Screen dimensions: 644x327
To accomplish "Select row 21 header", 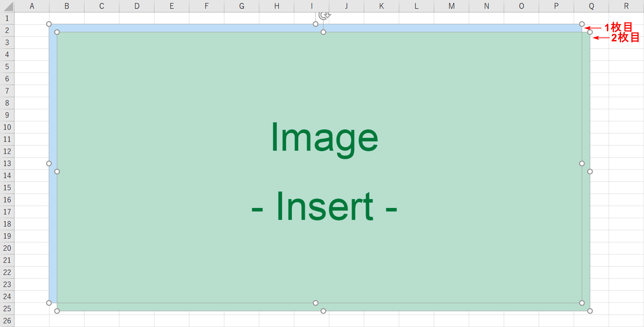I will 7,260.
